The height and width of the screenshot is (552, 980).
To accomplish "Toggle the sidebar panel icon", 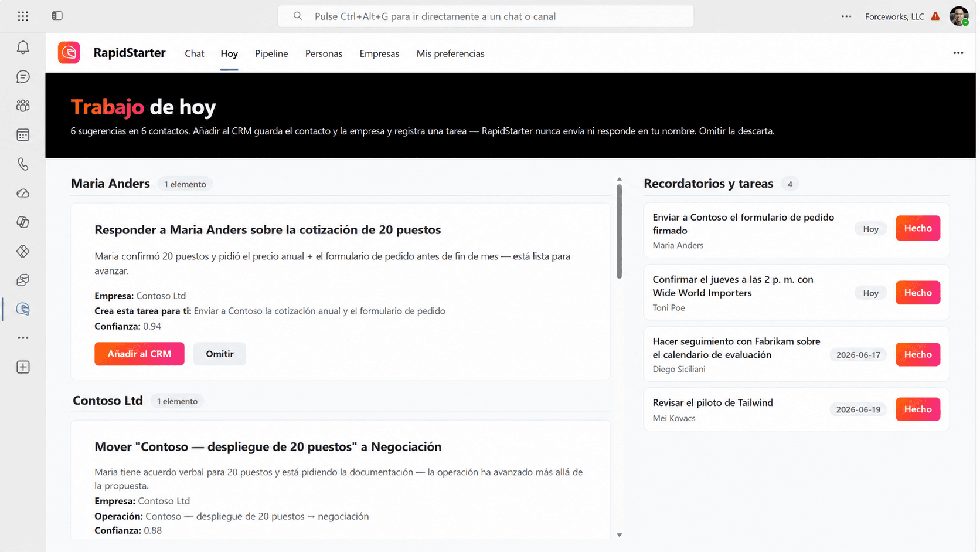I will click(57, 16).
